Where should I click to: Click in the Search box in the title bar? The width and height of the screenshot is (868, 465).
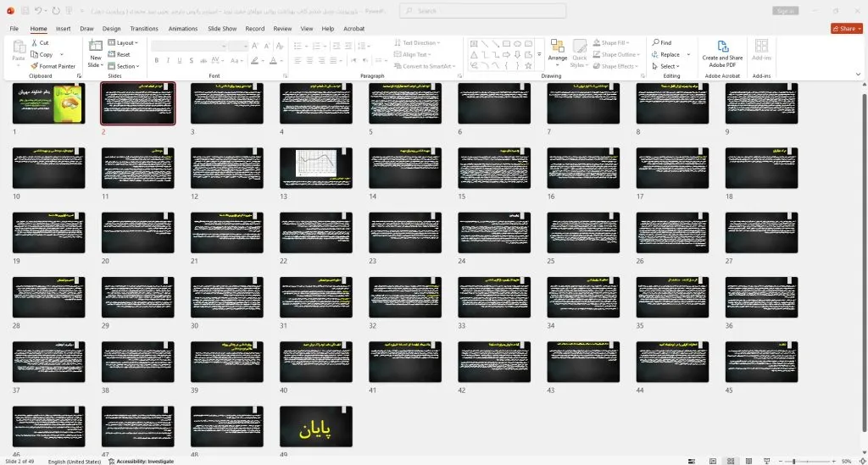click(482, 11)
